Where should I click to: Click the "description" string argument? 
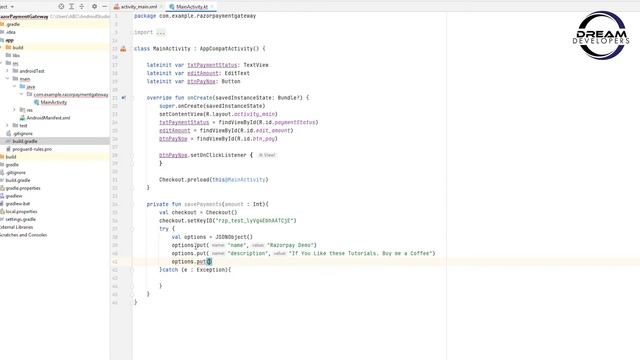(247, 253)
